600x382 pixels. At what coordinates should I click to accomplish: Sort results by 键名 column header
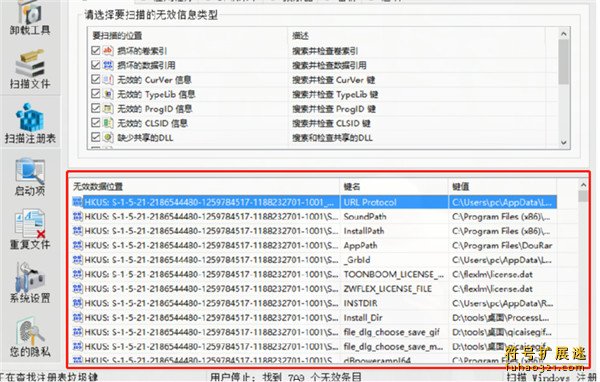394,186
